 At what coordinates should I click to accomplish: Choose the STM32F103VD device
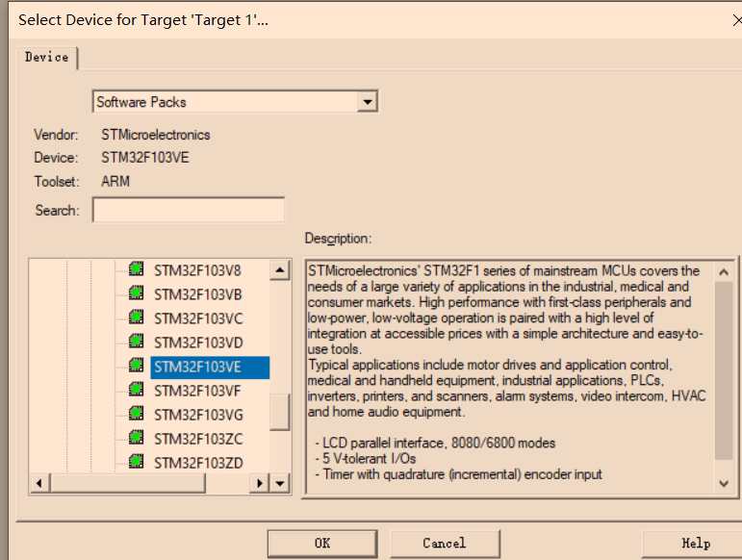(198, 343)
